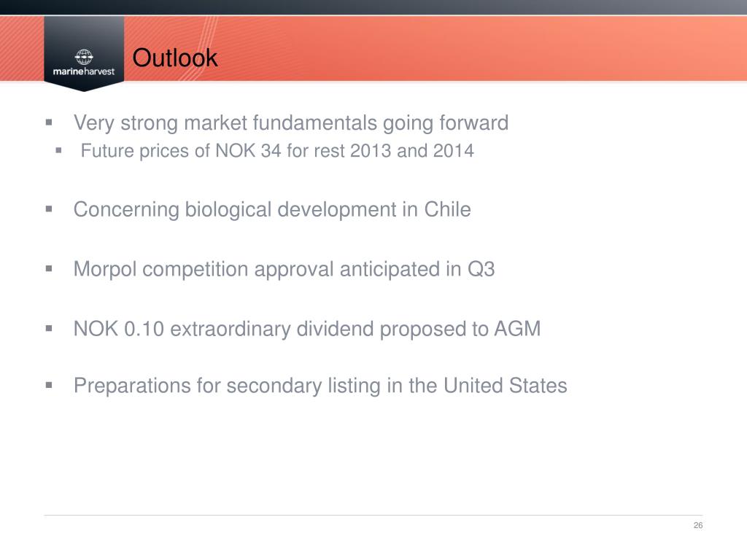Viewport: 747px width, 560px height.
Task: Click bullet marker beside Very strong market fundamentals
Action: 49,121
